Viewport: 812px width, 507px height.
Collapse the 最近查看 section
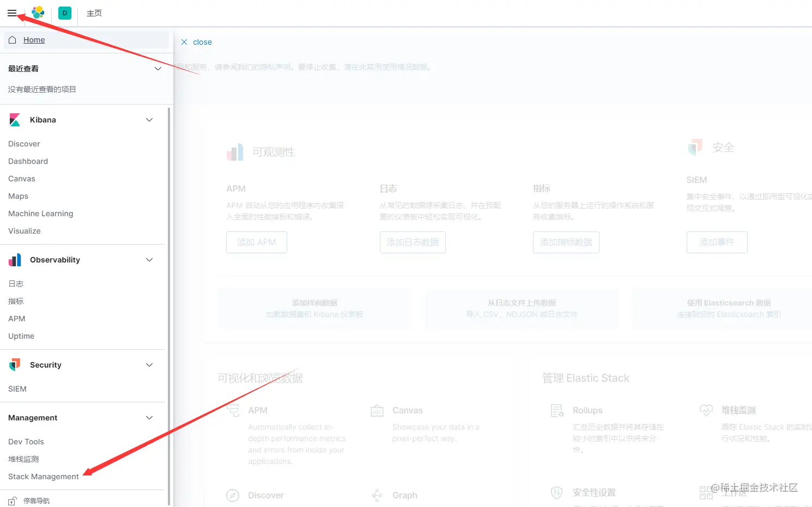[158, 69]
